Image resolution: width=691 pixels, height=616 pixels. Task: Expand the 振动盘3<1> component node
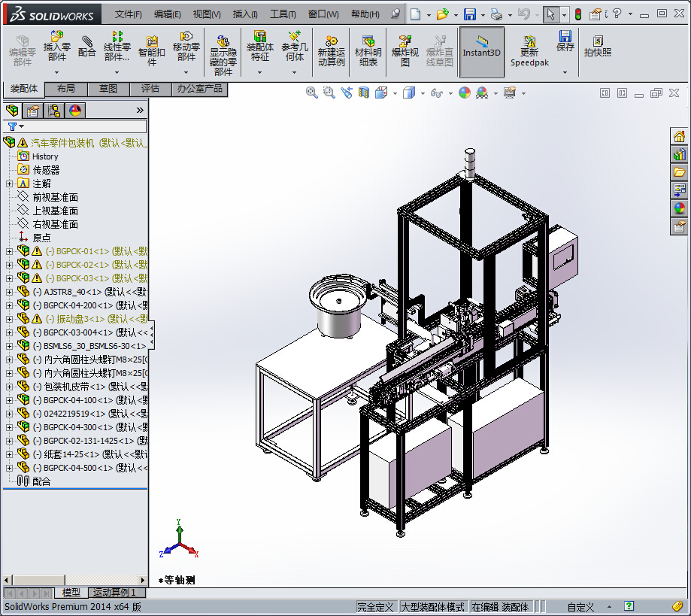9,319
